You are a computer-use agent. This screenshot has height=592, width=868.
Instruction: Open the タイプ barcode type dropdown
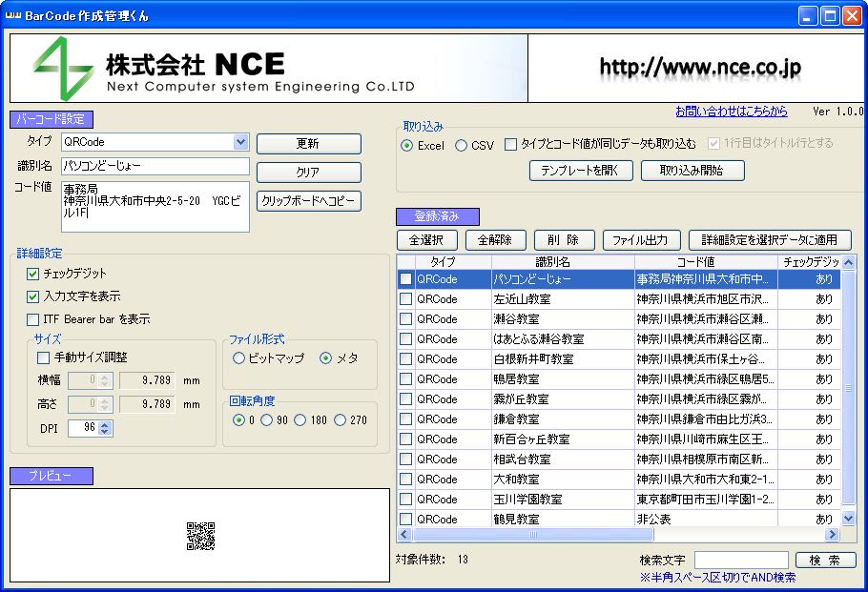coord(240,142)
